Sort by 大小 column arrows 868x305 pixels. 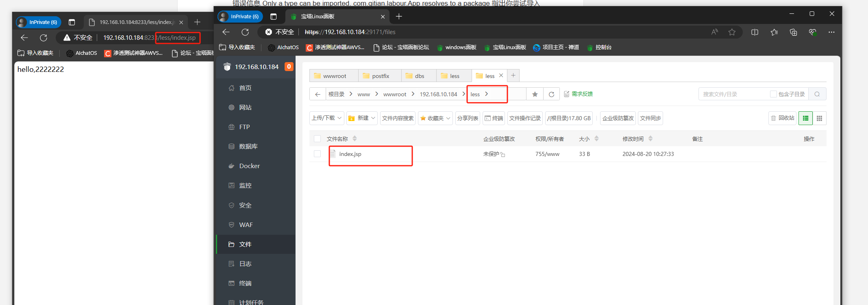point(596,138)
